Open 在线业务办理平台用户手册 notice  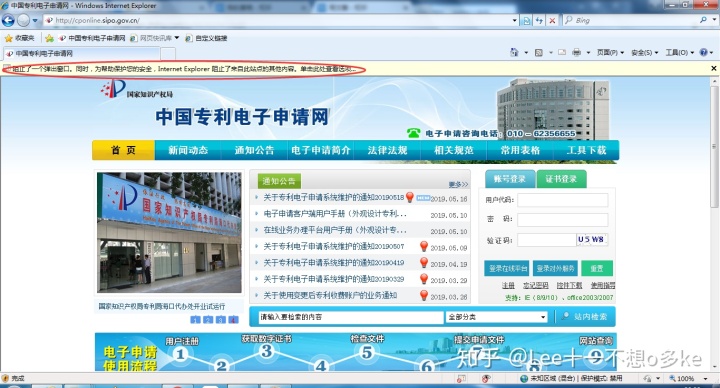pyautogui.click(x=335, y=230)
